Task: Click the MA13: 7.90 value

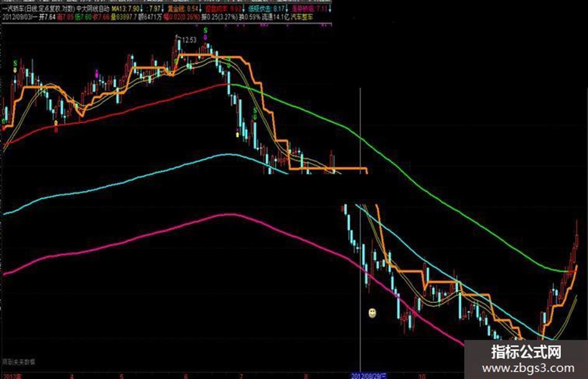Action: click(126, 9)
